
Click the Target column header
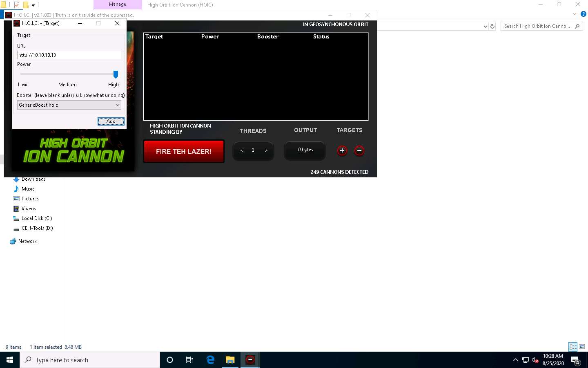[154, 36]
